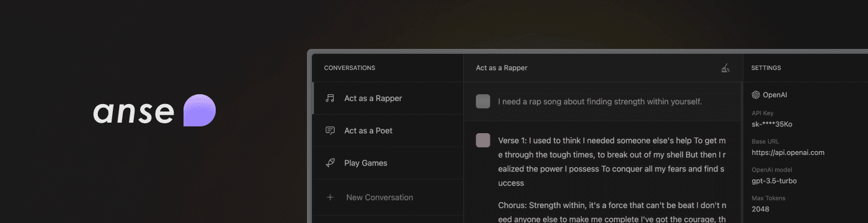
Task: Open the Act as a Rapper conversation
Action: click(x=388, y=98)
